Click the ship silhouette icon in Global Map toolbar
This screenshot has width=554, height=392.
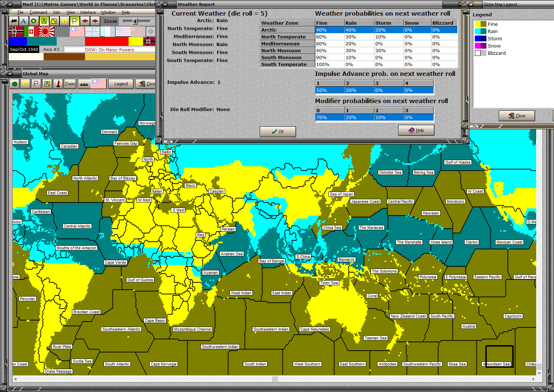point(84,84)
